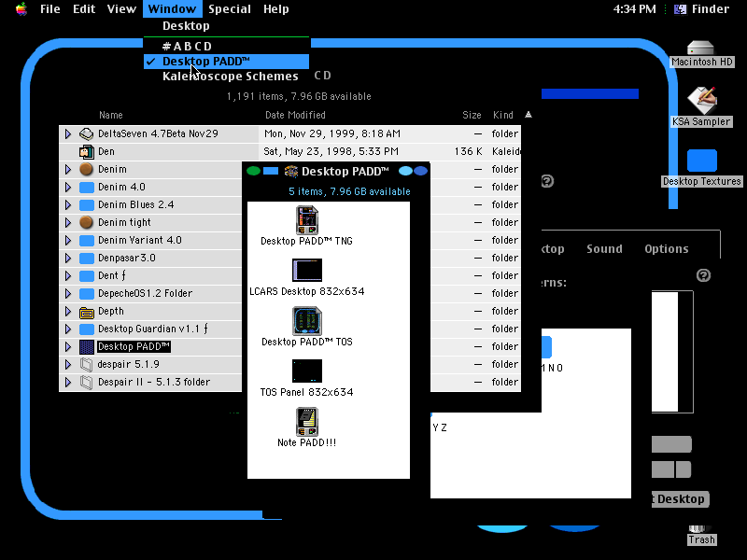Switch to the Sound tab

coord(604,248)
